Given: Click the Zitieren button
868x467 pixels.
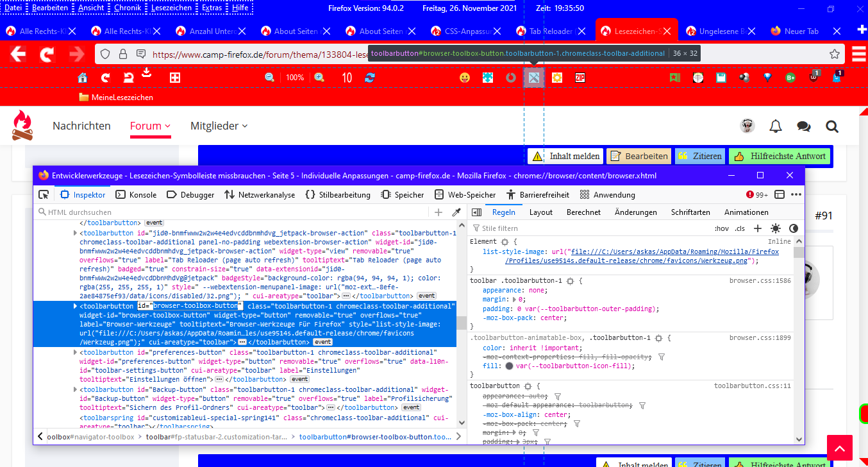Looking at the screenshot, I should coord(699,156).
